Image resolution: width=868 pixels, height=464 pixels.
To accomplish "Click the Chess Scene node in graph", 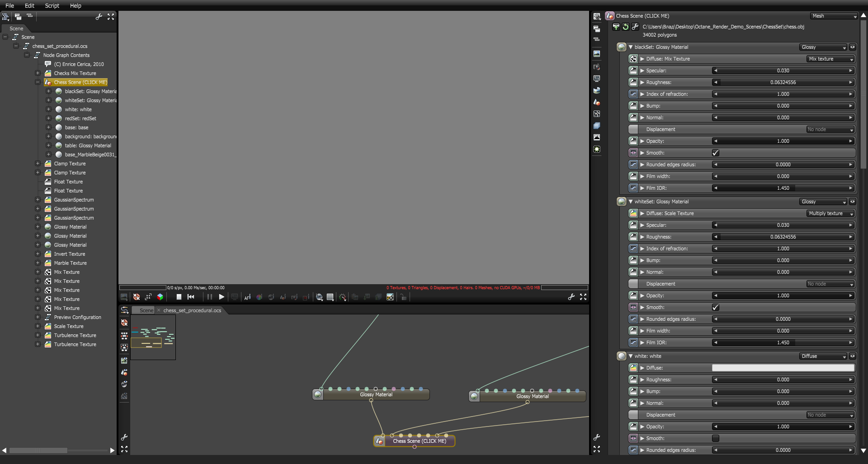I will 415,441.
